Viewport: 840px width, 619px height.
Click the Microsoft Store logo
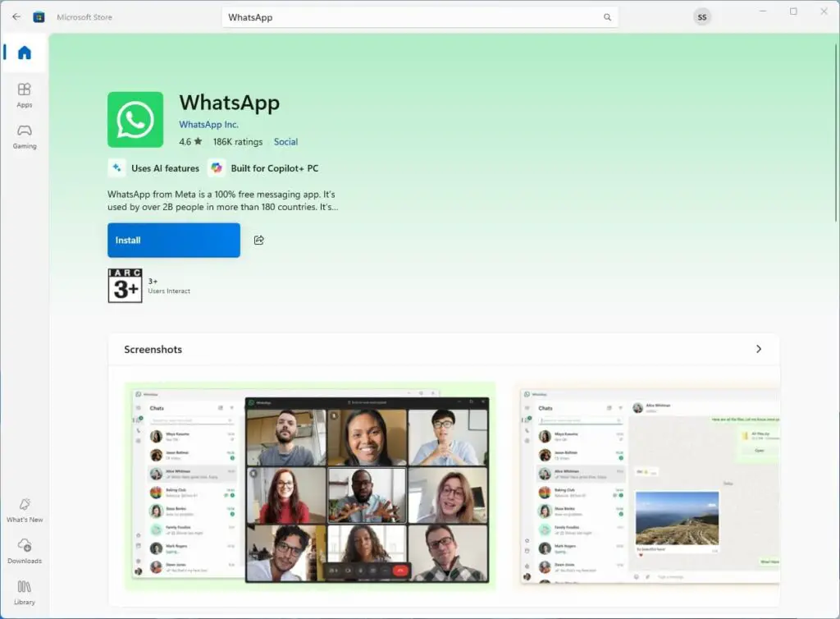(x=39, y=16)
